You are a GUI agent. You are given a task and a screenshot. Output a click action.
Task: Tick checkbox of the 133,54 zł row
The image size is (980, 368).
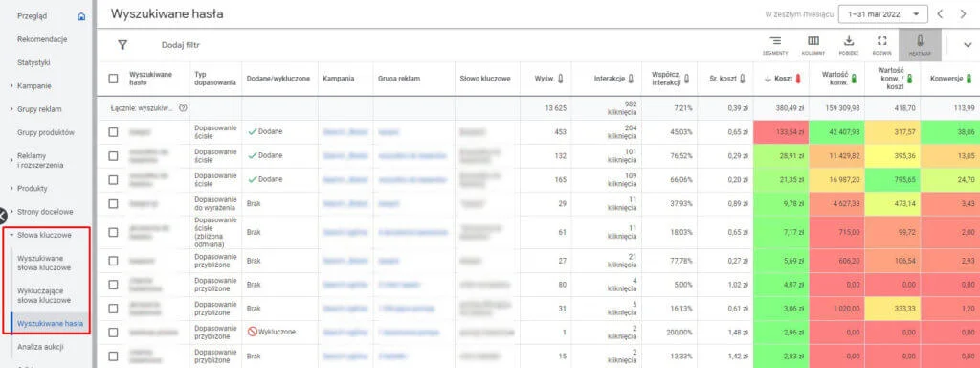pyautogui.click(x=113, y=132)
